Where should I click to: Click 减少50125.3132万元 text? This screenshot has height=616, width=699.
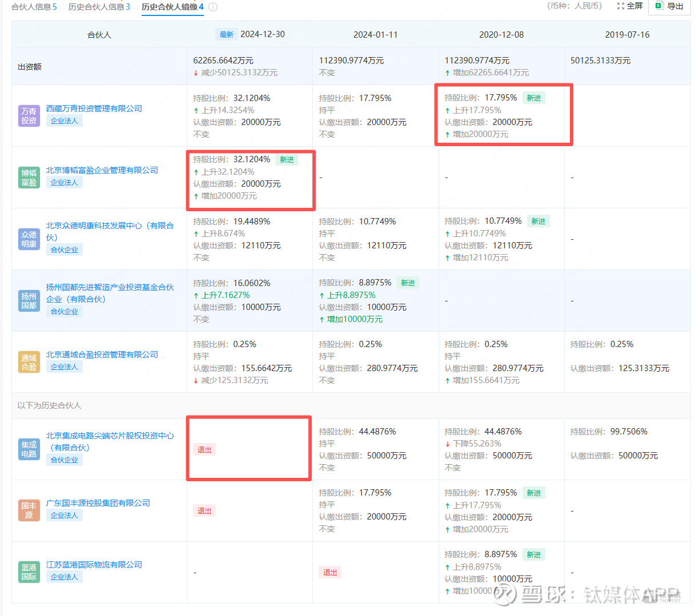coord(235,73)
